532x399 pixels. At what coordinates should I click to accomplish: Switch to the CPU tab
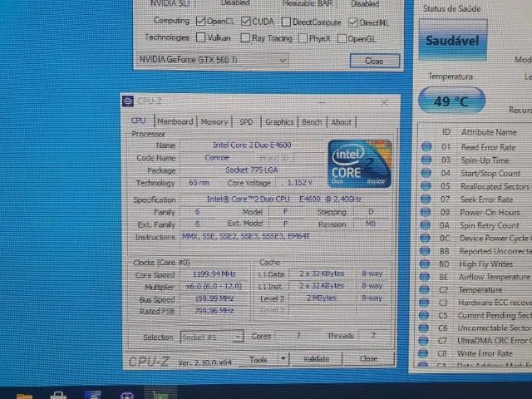(x=139, y=121)
